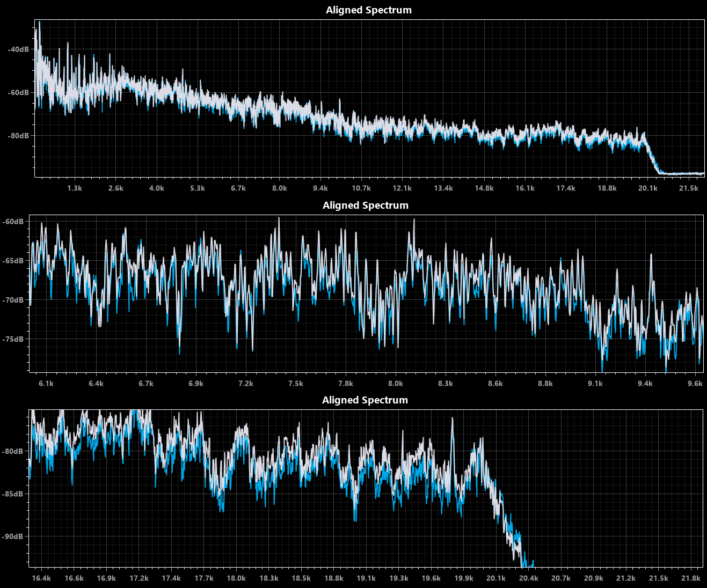Choose the 21.8k axis tick
This screenshot has width=707, height=588.
(691, 578)
